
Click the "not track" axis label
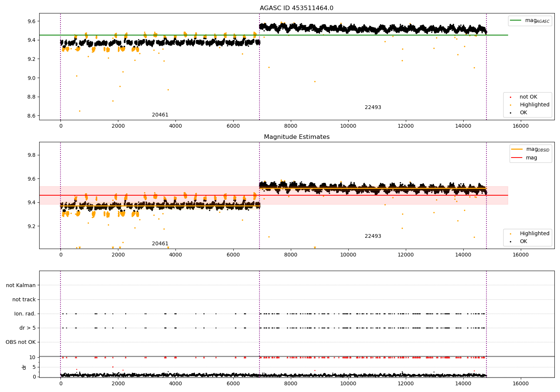click(24, 299)
